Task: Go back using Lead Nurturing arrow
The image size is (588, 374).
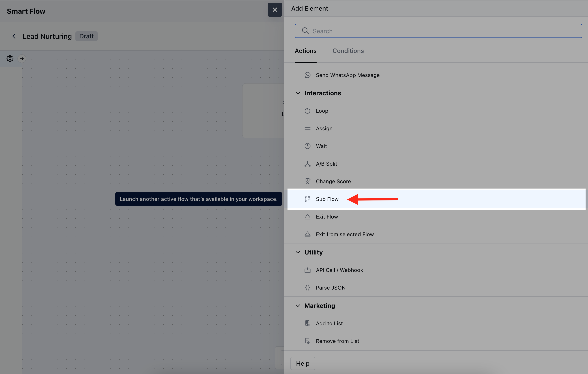Action: coord(14,36)
